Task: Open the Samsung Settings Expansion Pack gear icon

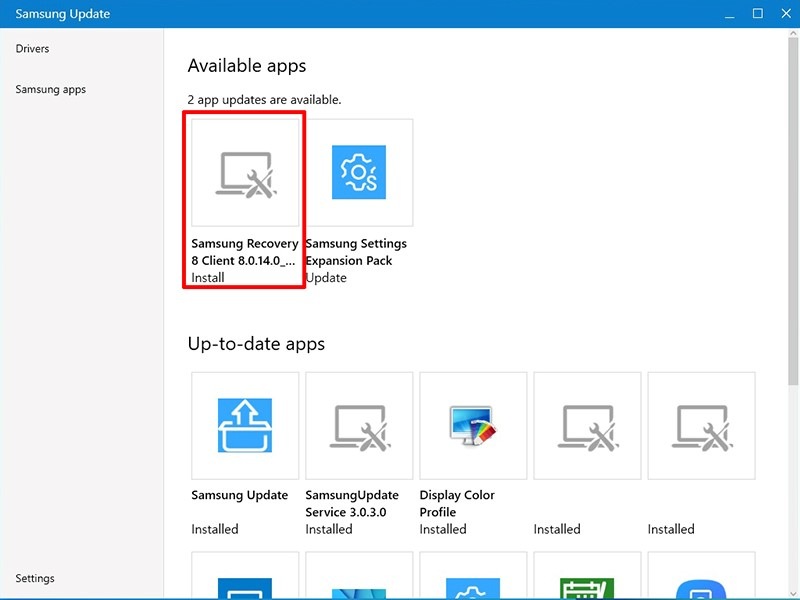Action: [x=359, y=172]
